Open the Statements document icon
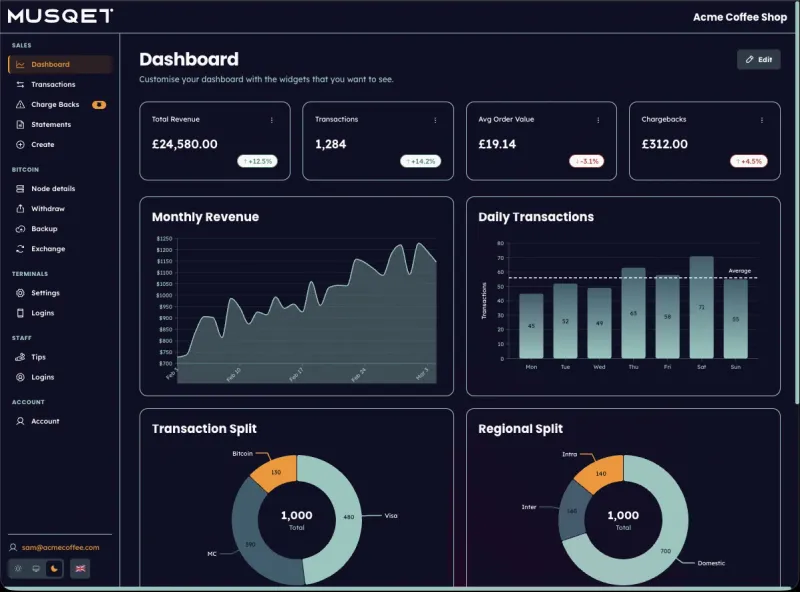Screen dimensions: 800x592 click(21, 124)
